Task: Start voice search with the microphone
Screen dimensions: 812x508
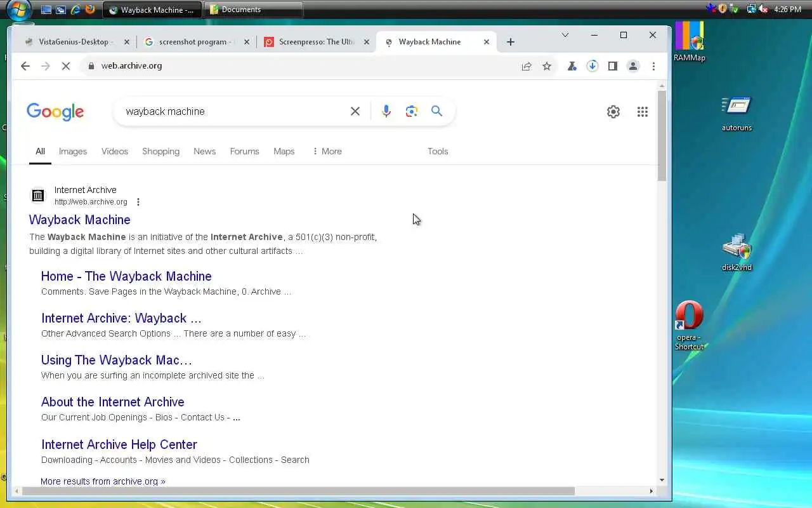Action: [x=386, y=111]
